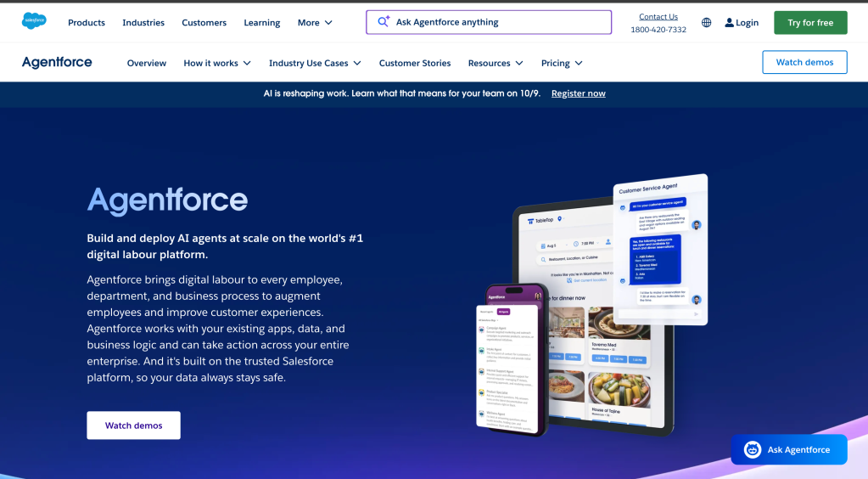
Task: Click the hero Watch demos button
Action: (x=133, y=425)
